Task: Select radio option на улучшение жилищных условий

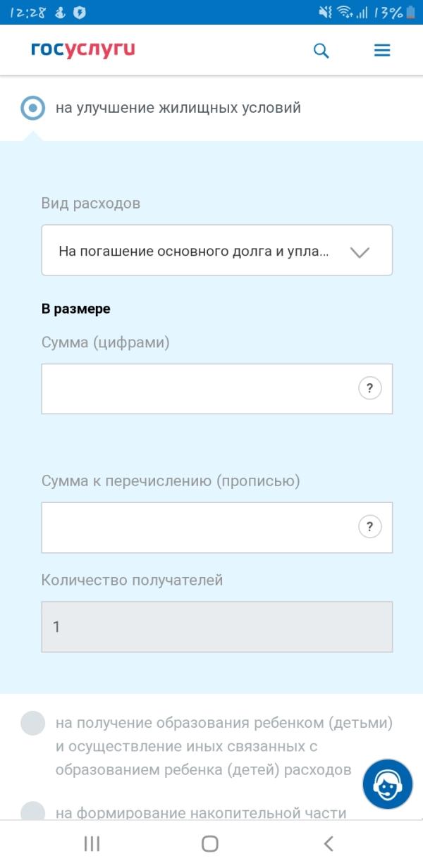Action: click(x=32, y=107)
